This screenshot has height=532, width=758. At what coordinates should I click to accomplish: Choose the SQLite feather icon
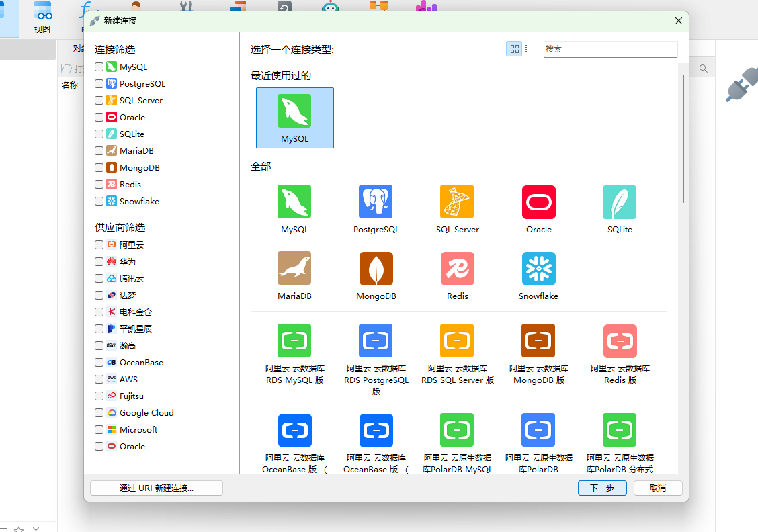point(620,202)
